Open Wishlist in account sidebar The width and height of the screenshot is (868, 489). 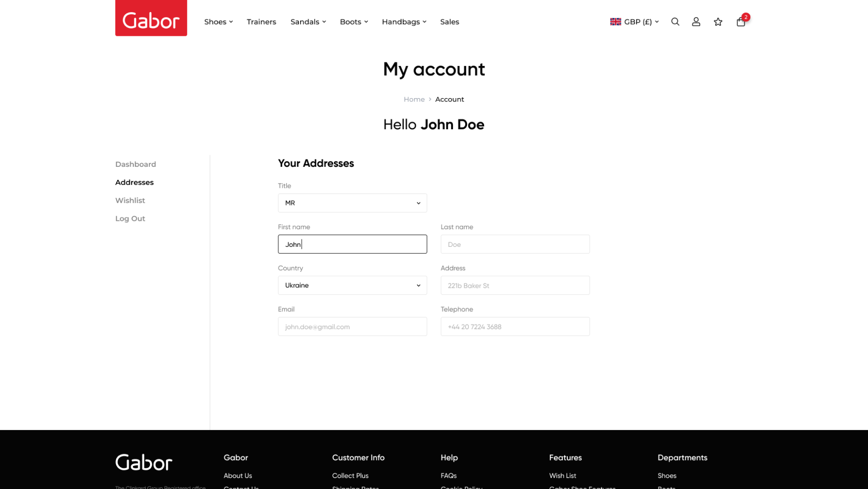click(130, 200)
